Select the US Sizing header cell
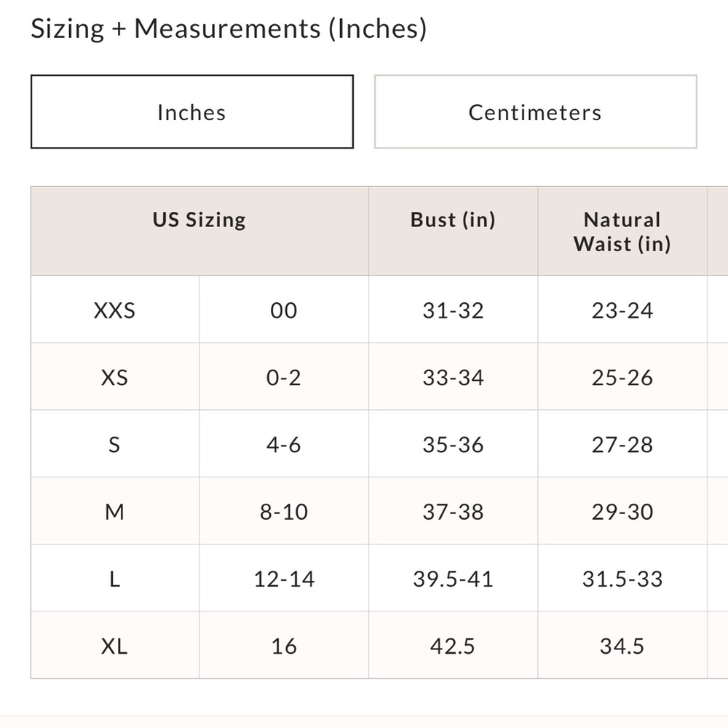728x728 pixels. (199, 232)
